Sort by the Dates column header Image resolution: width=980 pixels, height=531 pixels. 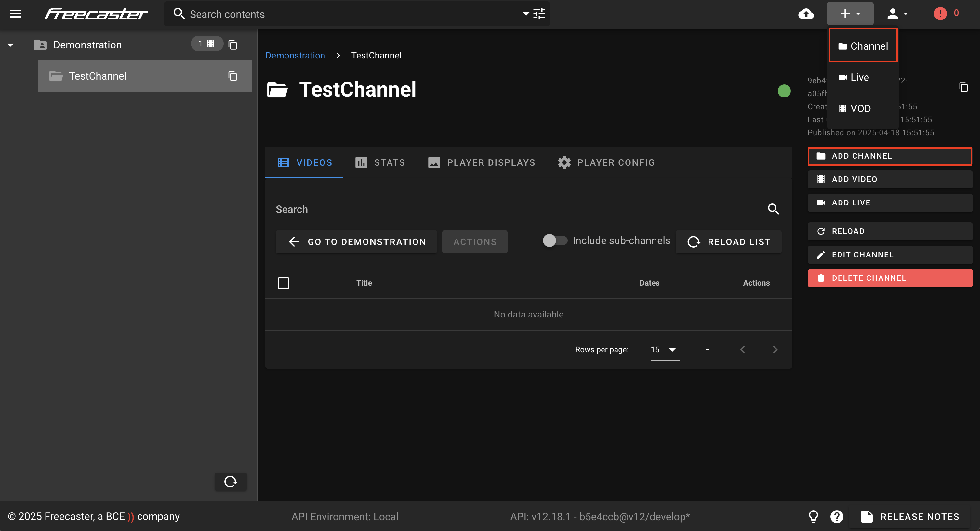pos(649,283)
